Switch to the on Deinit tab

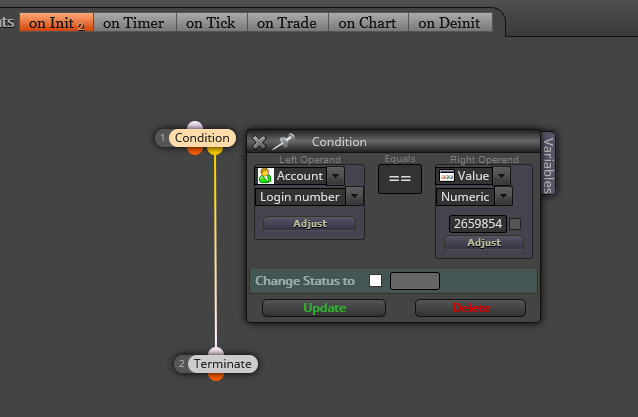[x=450, y=22]
